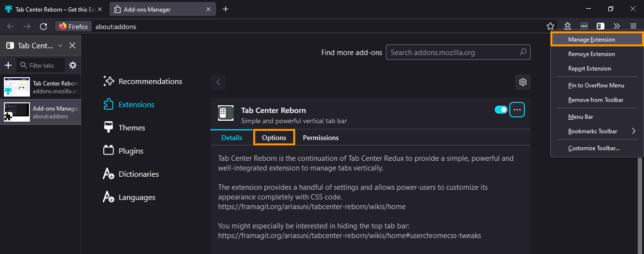The height and width of the screenshot is (254, 644).
Task: Open Plugins category
Action: 123,151
